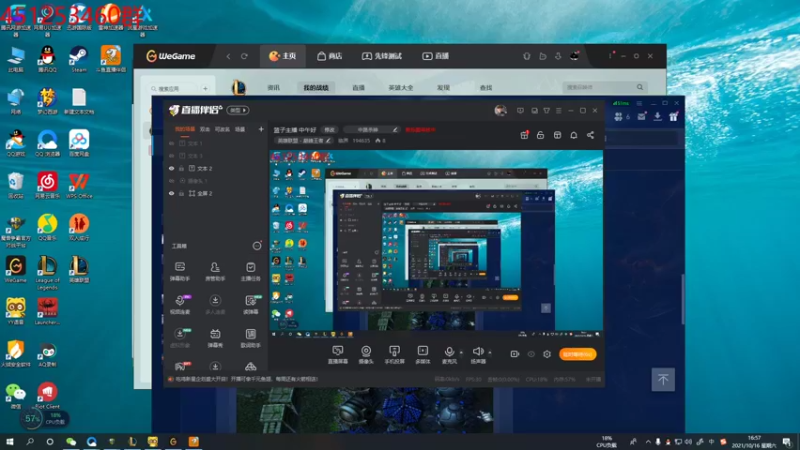The width and height of the screenshot is (800, 450).
Task: Select 英雄大全 tab in WeGame
Action: coord(401,88)
